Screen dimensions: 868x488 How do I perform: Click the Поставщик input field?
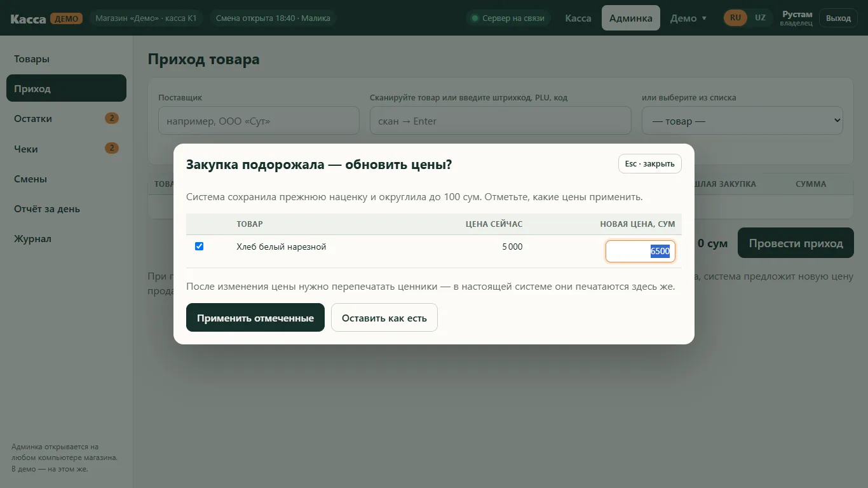pos(259,121)
